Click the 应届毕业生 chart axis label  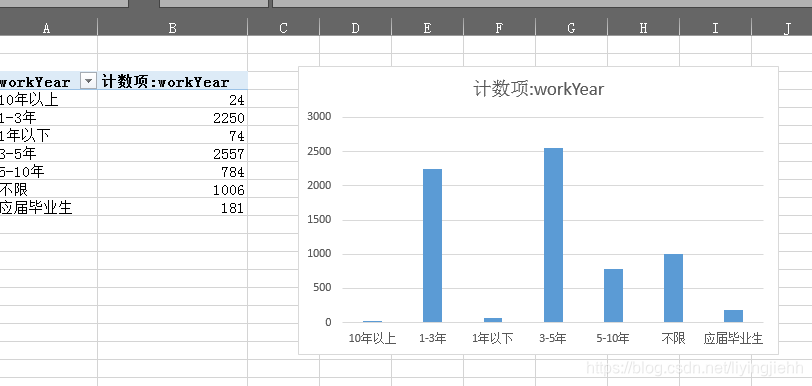pyautogui.click(x=733, y=339)
